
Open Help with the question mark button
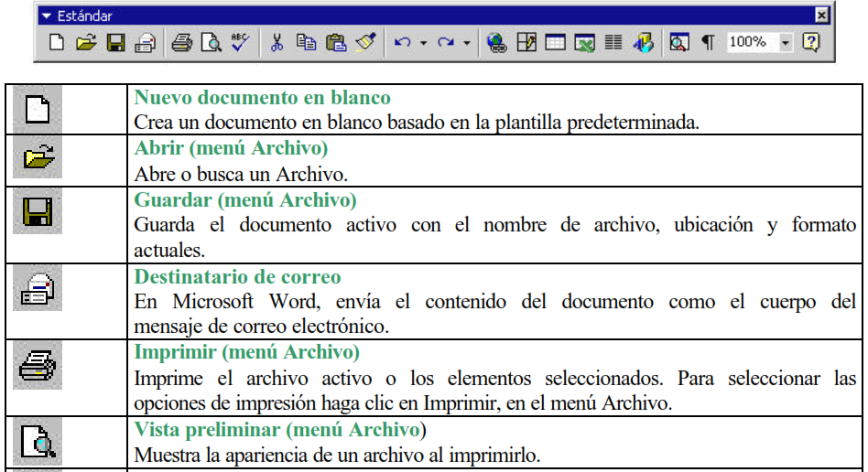[x=810, y=43]
